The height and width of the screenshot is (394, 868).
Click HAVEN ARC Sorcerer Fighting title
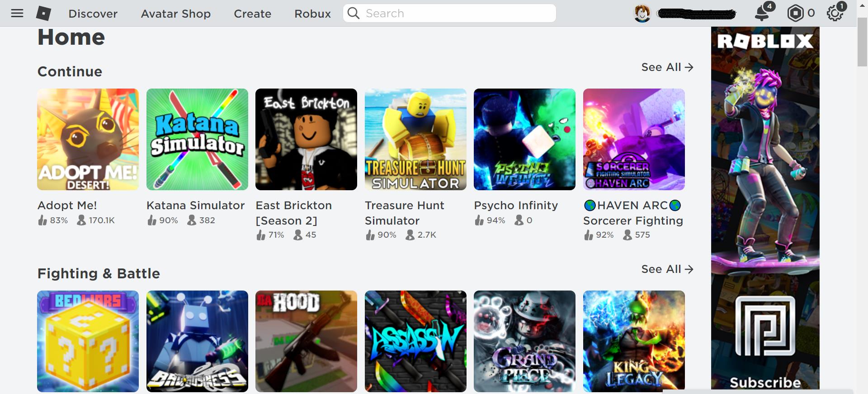(x=633, y=213)
